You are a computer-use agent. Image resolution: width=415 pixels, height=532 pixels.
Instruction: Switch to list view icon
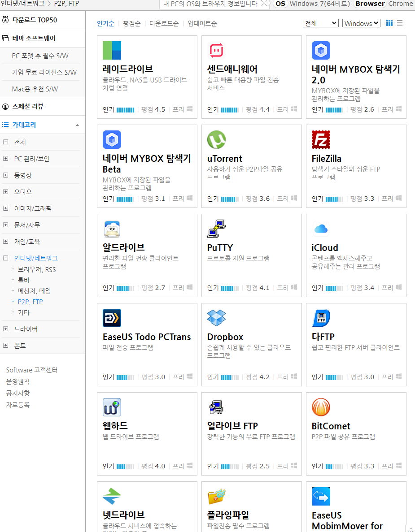pos(400,23)
